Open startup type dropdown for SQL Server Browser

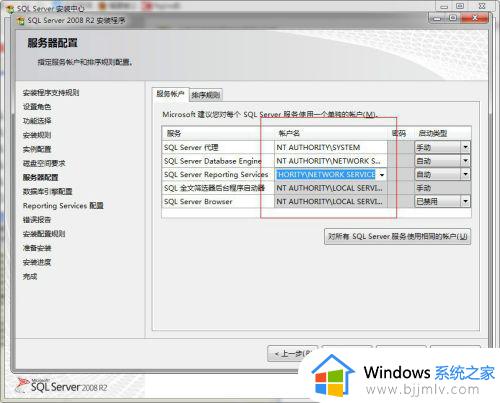click(x=465, y=201)
